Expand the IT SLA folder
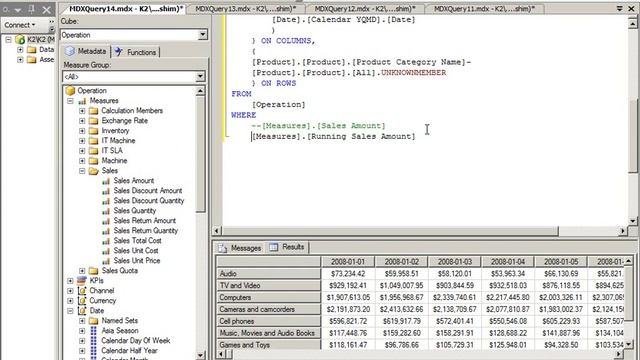 (x=82, y=151)
